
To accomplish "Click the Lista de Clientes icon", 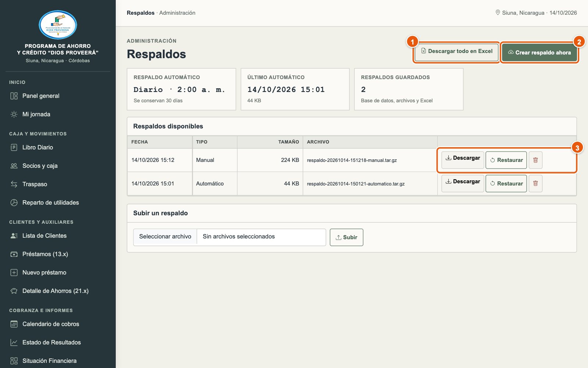I will [x=14, y=236].
